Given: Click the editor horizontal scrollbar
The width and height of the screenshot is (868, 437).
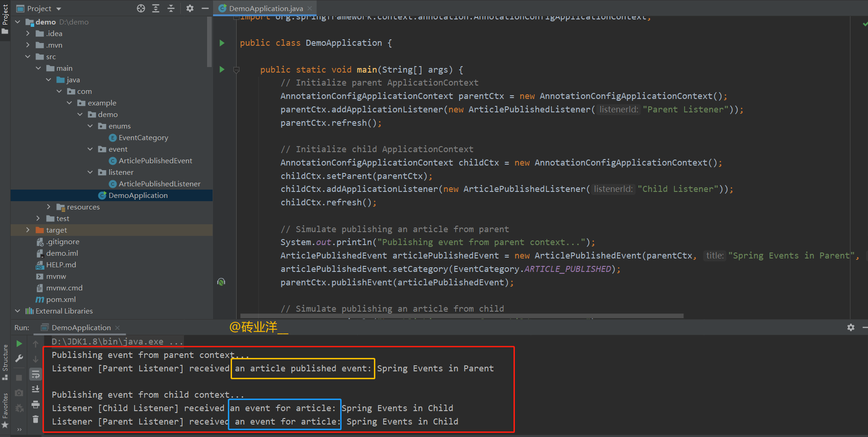Looking at the screenshot, I should coord(462,316).
